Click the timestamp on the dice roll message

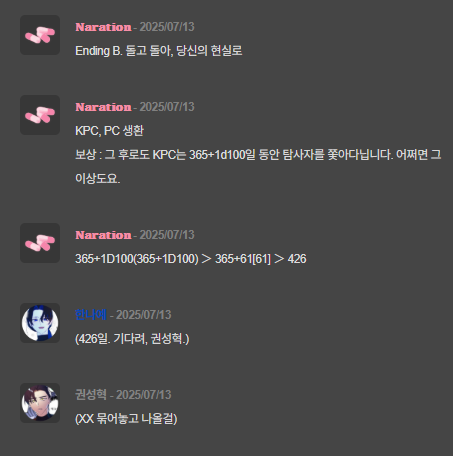pyautogui.click(x=167, y=235)
